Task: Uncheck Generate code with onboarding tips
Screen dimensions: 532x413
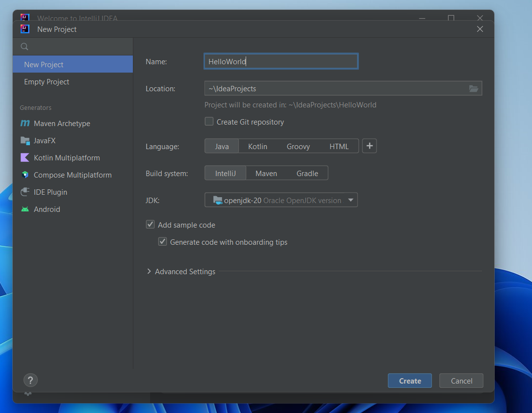Action: coord(162,242)
